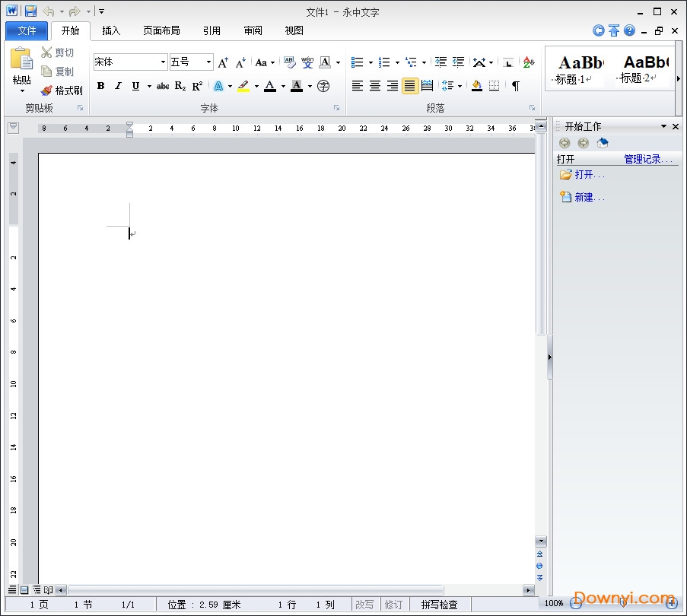Viewport: 687px width, 616px height.
Task: Click the superscript R² icon
Action: (x=197, y=86)
